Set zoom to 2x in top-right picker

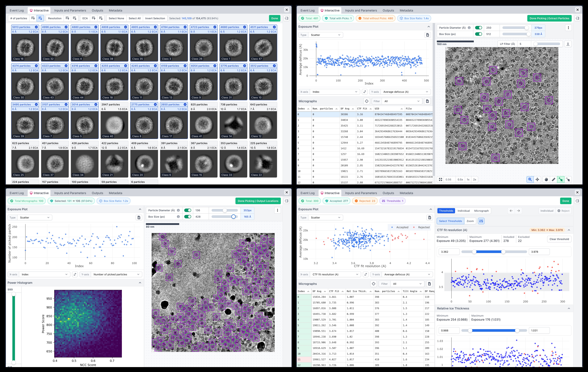click(x=475, y=179)
